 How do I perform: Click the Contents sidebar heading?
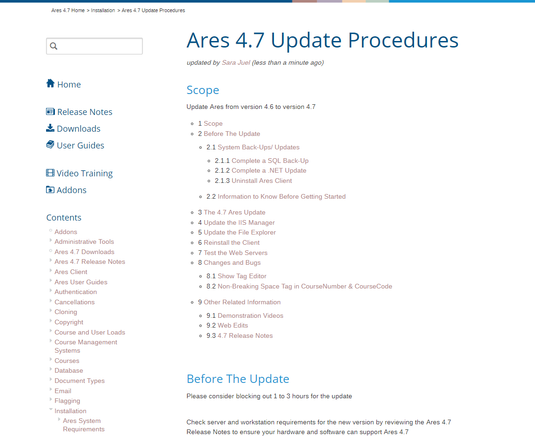point(64,218)
